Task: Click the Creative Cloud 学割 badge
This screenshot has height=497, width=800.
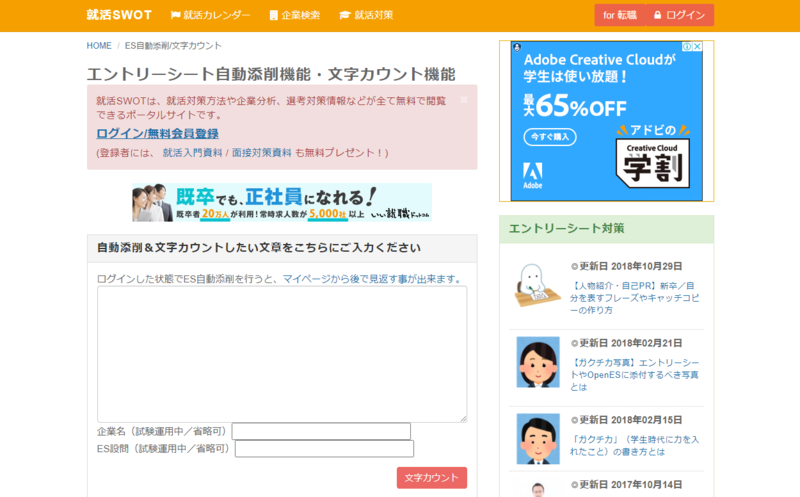Action: point(653,164)
